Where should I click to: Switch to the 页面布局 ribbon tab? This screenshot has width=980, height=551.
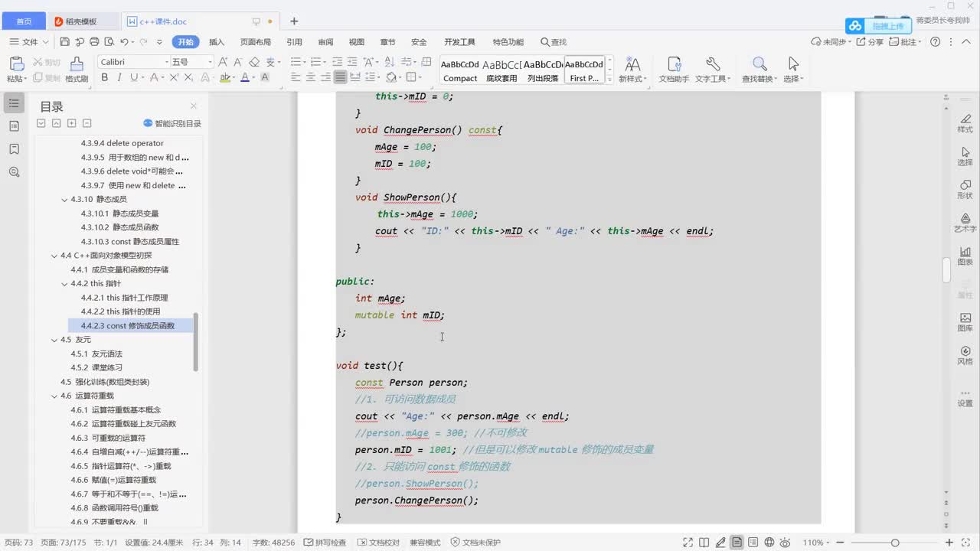tap(256, 42)
